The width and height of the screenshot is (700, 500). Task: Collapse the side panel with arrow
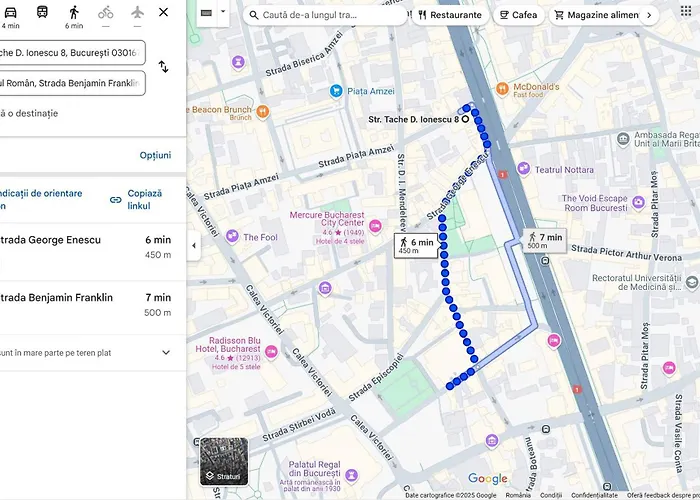click(193, 245)
